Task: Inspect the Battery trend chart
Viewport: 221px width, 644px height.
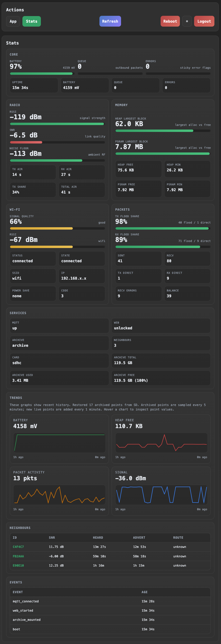Action: (x=59, y=443)
